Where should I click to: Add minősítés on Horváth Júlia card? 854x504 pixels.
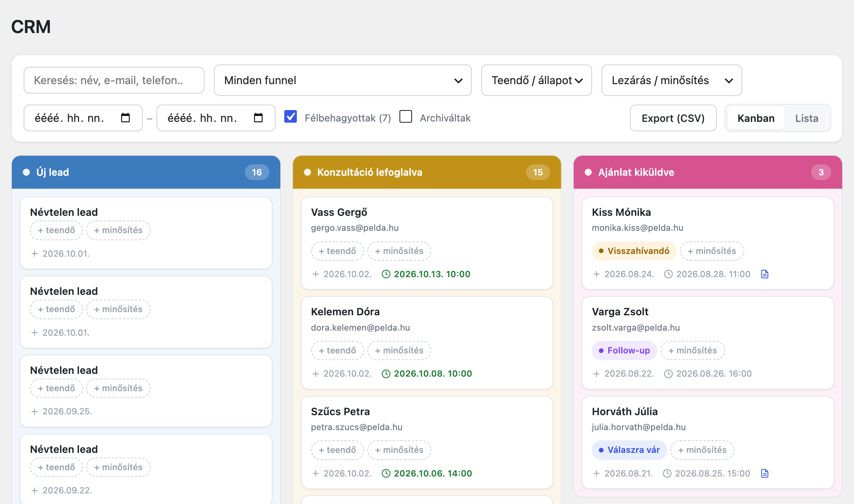(702, 450)
